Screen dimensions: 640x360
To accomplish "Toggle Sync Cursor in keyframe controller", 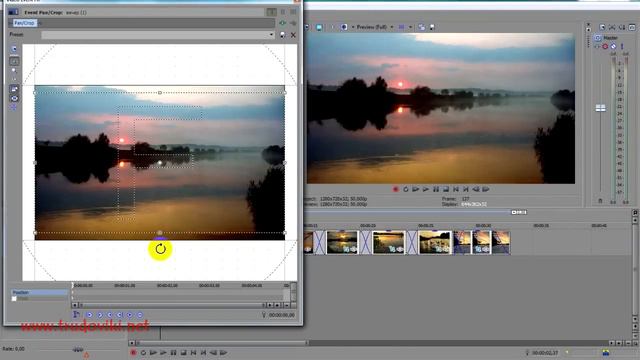I will [x=76, y=315].
